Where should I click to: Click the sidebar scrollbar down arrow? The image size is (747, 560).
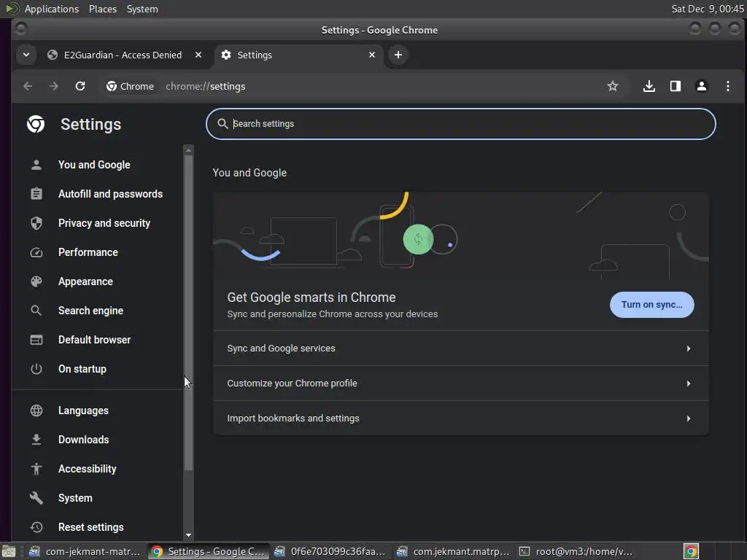(188, 535)
